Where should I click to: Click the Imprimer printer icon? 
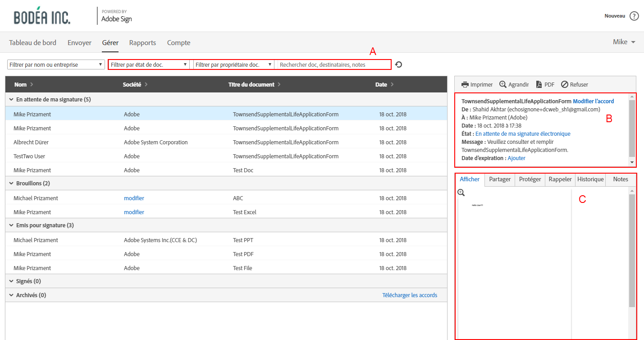pos(465,84)
